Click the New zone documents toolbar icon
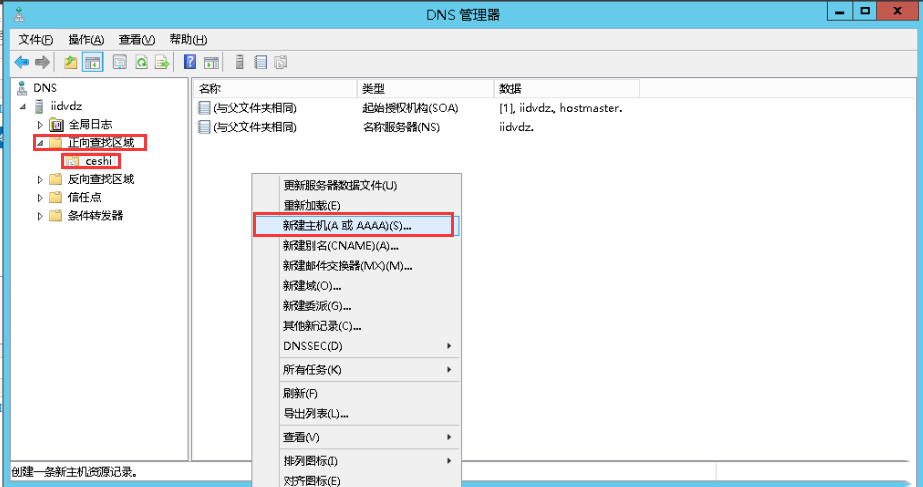The width and height of the screenshot is (923, 487). point(281,62)
